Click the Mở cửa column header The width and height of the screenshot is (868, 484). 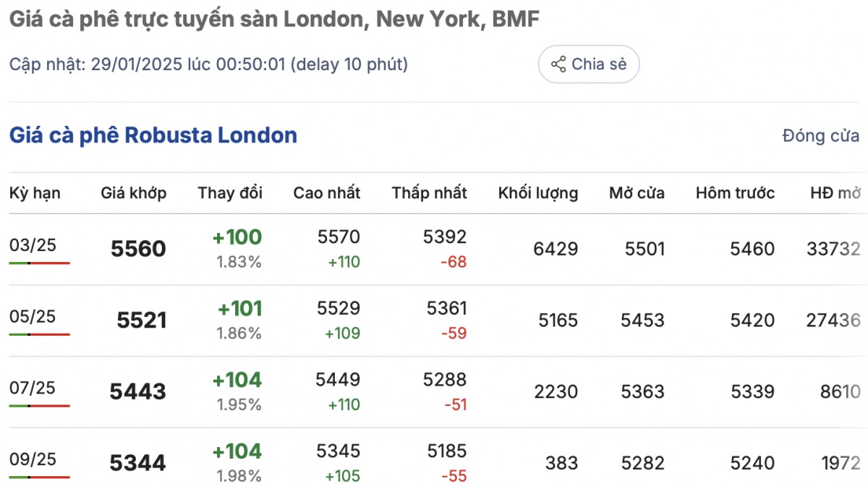point(637,193)
